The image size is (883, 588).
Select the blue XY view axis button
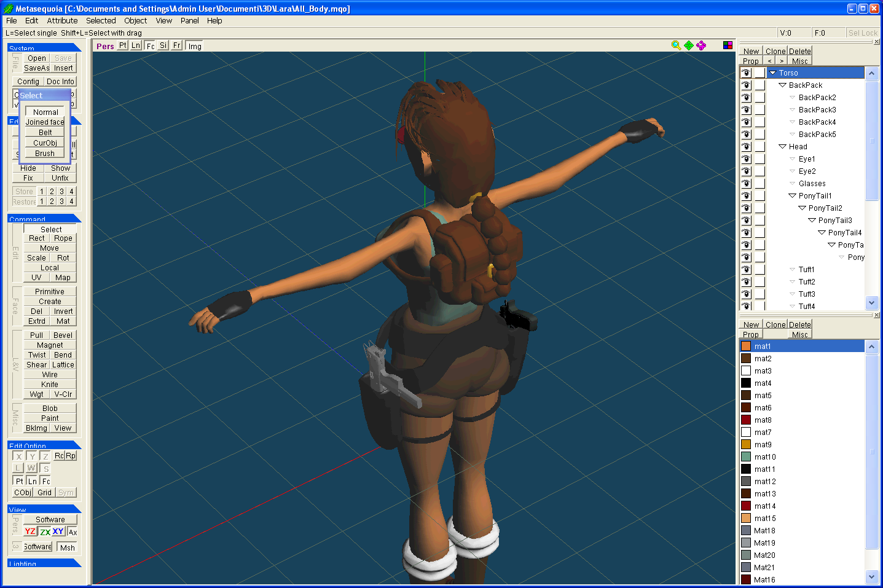tap(58, 531)
